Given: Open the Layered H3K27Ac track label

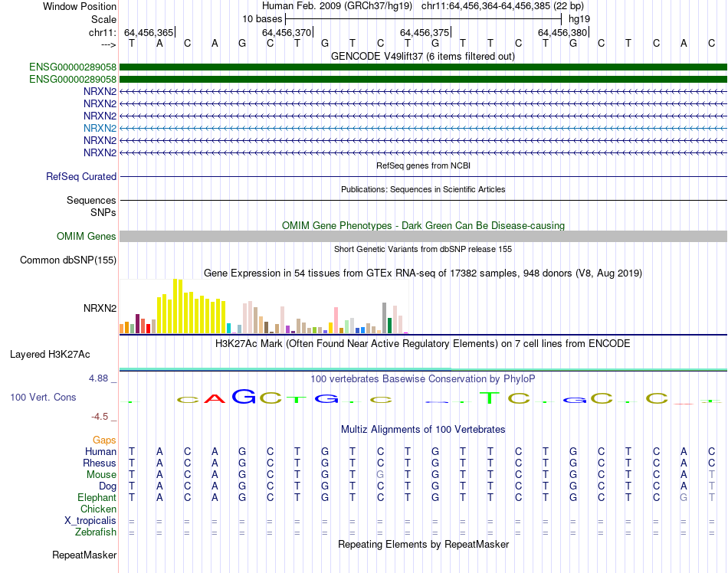Looking at the screenshot, I should click(50, 355).
